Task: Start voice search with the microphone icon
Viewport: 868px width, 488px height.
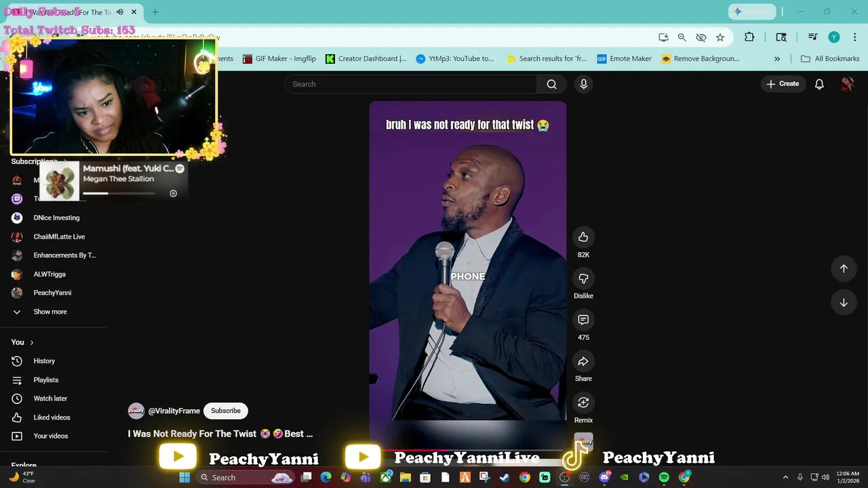Action: pyautogui.click(x=584, y=84)
